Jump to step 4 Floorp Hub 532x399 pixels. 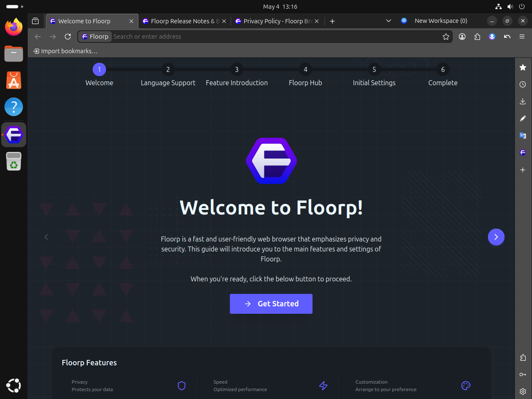coord(305,69)
